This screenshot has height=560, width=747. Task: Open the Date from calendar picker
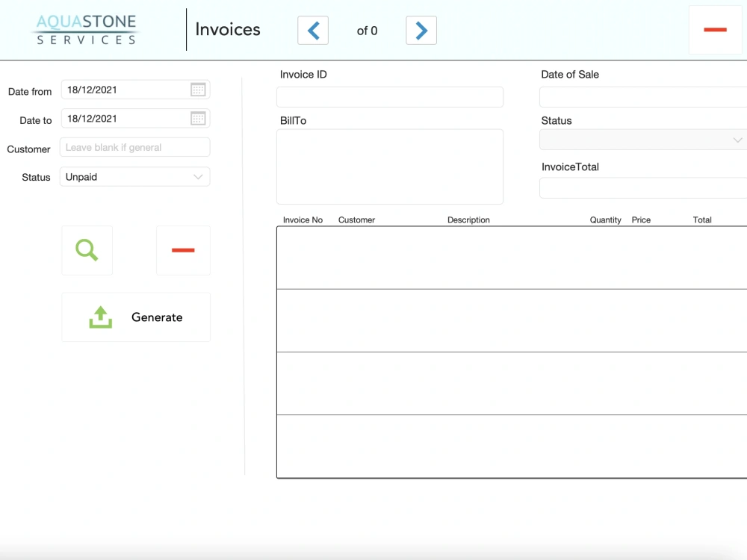(x=198, y=90)
